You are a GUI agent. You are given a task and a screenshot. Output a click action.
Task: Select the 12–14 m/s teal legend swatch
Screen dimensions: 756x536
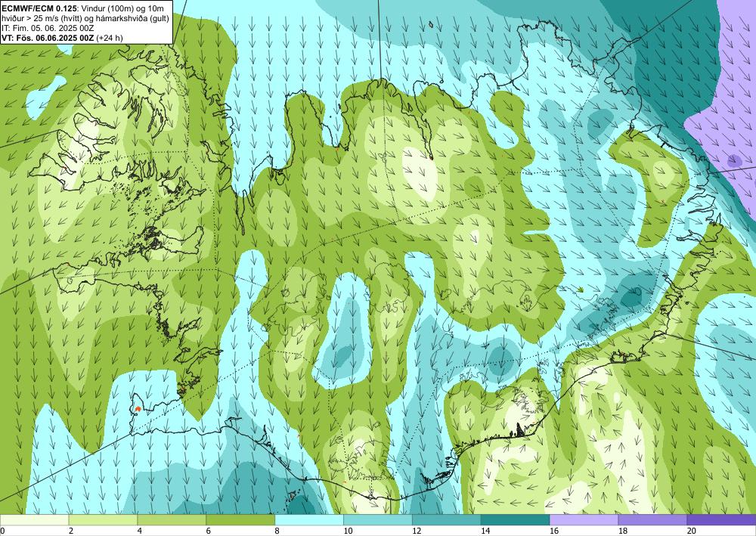pos(447,519)
